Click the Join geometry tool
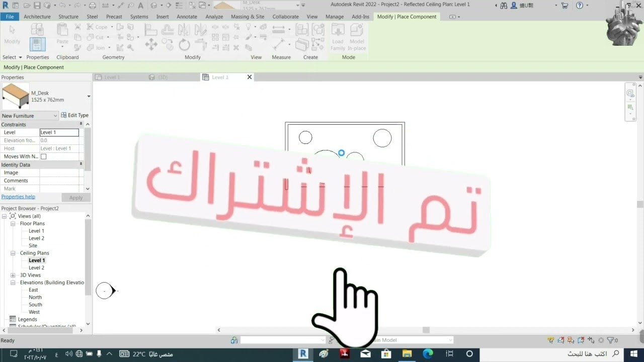 [x=97, y=48]
